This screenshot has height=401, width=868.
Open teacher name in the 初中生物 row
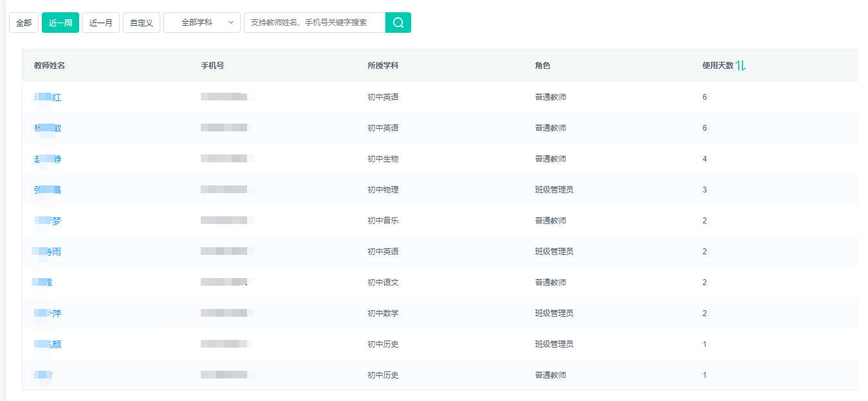click(x=48, y=159)
